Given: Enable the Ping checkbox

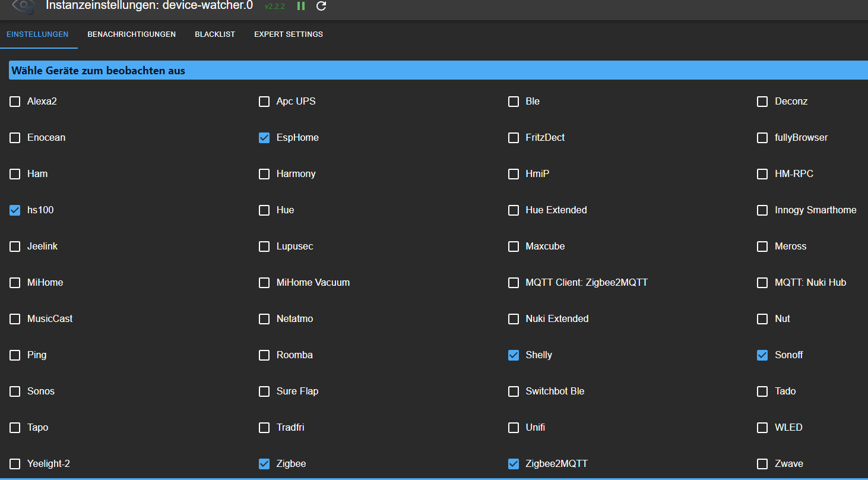Looking at the screenshot, I should coord(15,355).
